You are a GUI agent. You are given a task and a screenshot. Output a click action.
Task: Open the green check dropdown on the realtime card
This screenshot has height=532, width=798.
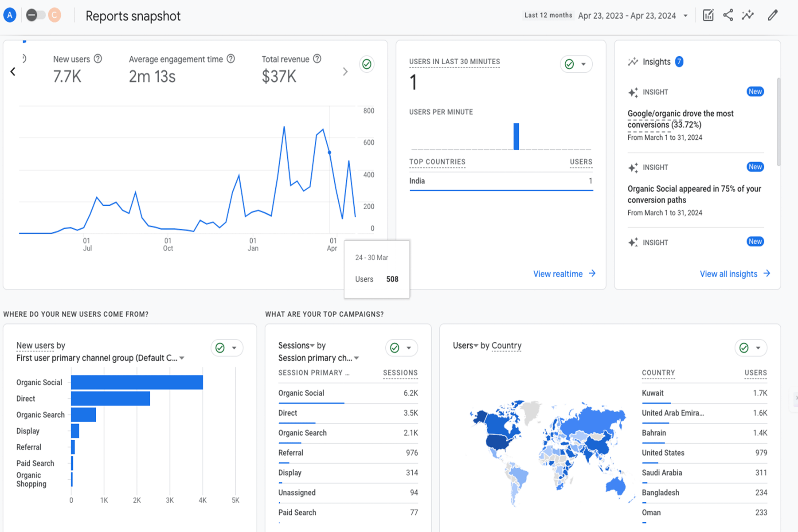576,64
